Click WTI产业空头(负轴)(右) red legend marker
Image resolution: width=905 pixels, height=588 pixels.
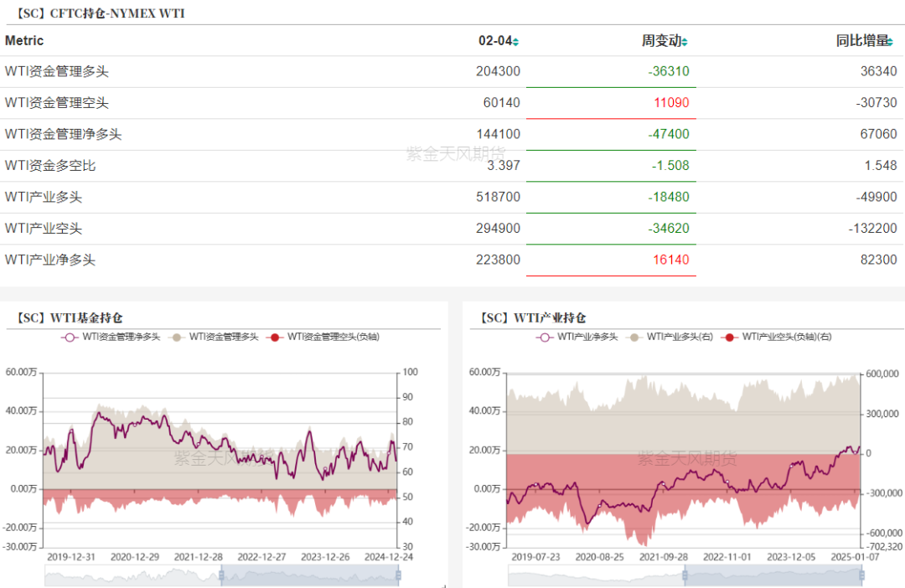729,337
